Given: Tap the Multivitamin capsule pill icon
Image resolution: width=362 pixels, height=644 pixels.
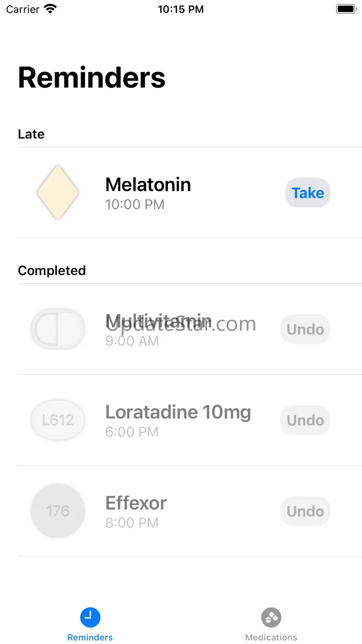Looking at the screenshot, I should (58, 329).
